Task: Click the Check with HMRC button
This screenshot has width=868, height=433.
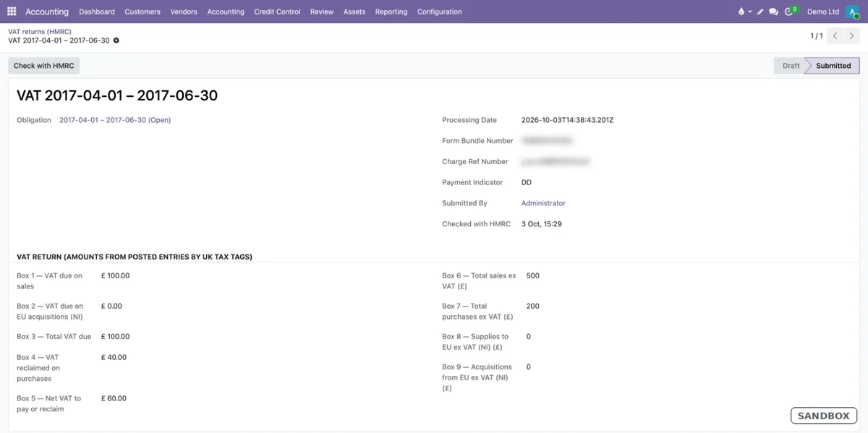Action: pos(44,66)
